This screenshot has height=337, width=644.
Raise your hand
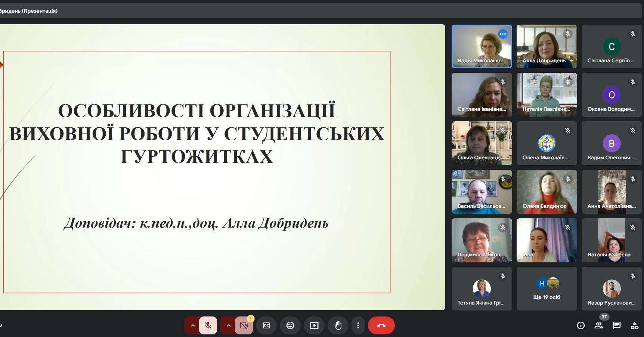coord(338,325)
